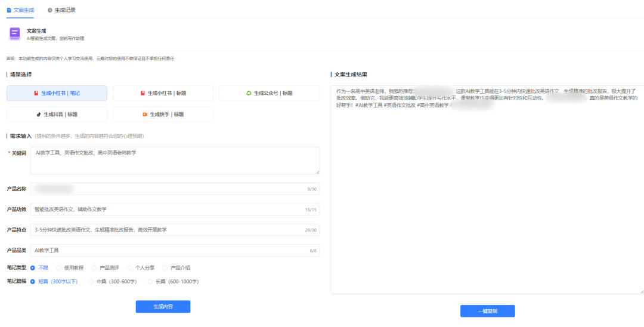
Task: Click the 产品品类 input field
Action: point(174,251)
